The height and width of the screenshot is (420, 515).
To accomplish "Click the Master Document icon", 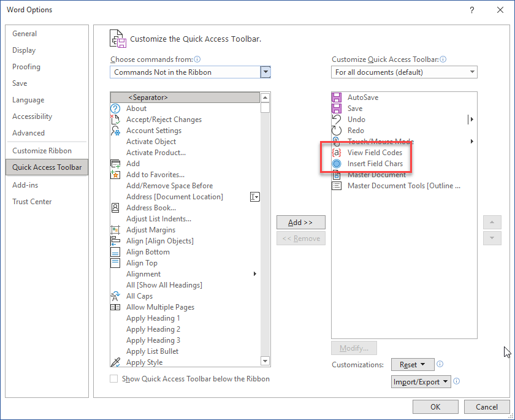I will click(337, 175).
